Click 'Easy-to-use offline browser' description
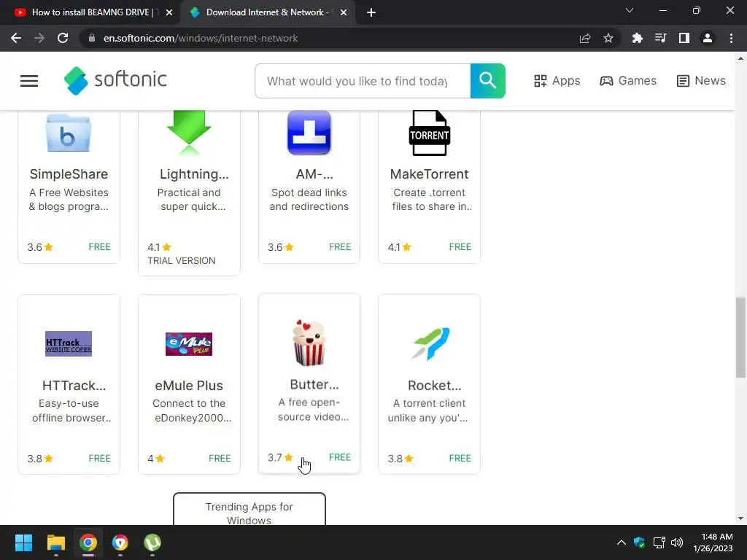The height and width of the screenshot is (560, 747). coord(71,411)
